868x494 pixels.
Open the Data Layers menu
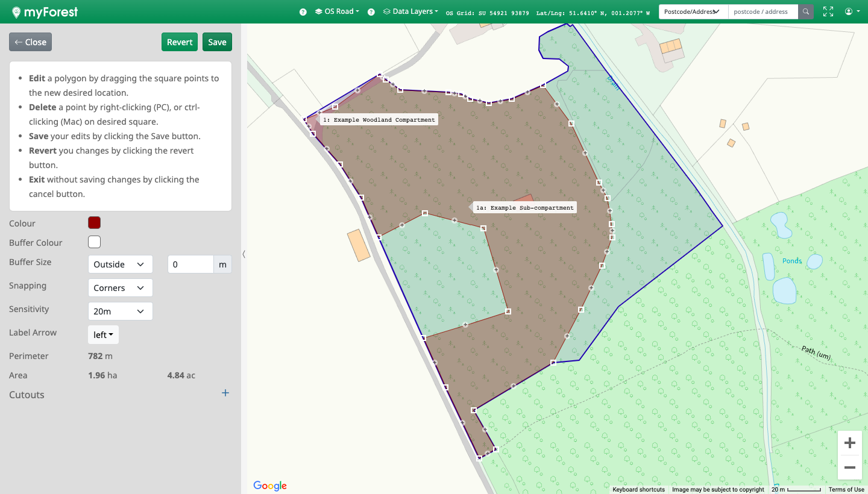pos(411,11)
